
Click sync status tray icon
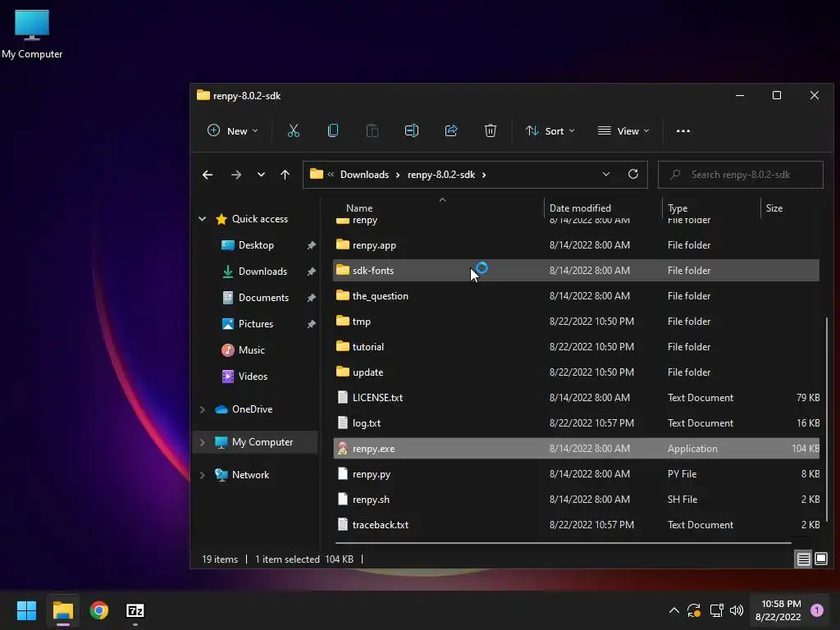[x=694, y=610]
